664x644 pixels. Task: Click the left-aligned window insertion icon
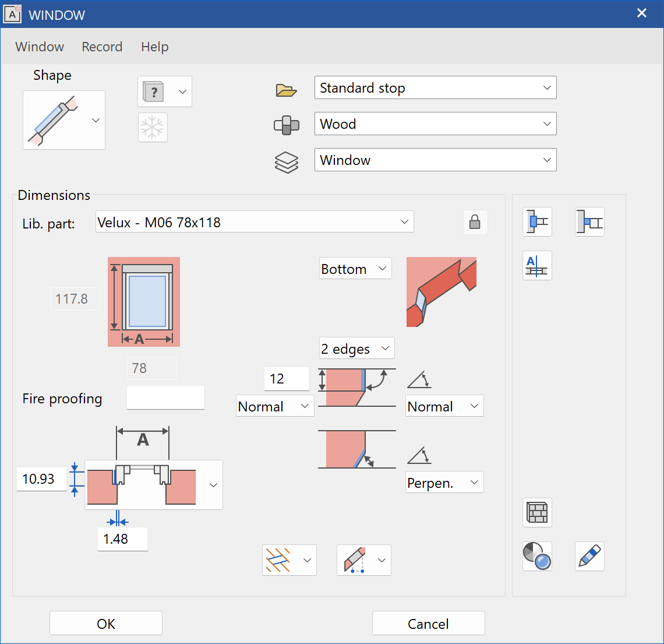(538, 221)
